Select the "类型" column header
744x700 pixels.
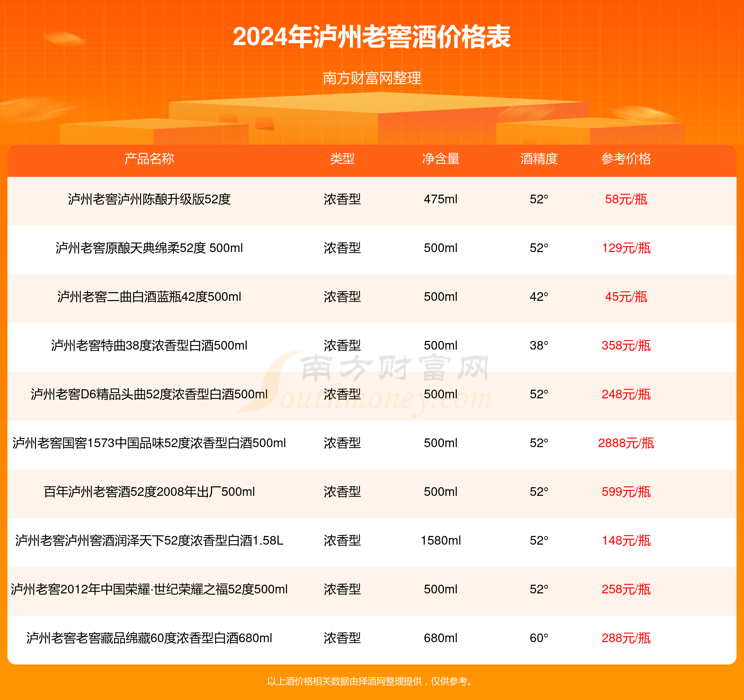[342, 159]
